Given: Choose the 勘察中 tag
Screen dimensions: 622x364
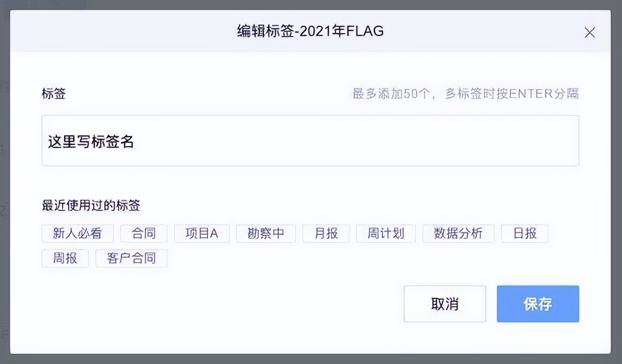Looking at the screenshot, I should (x=265, y=233).
